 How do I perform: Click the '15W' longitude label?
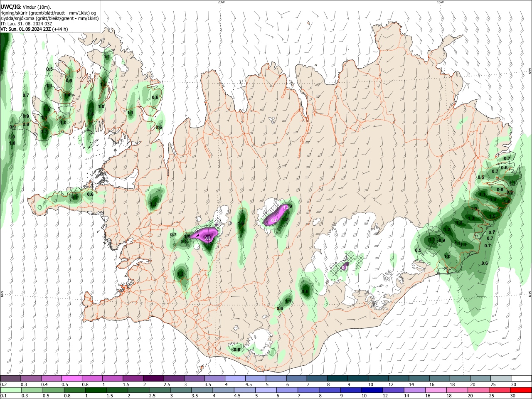click(440, 2)
